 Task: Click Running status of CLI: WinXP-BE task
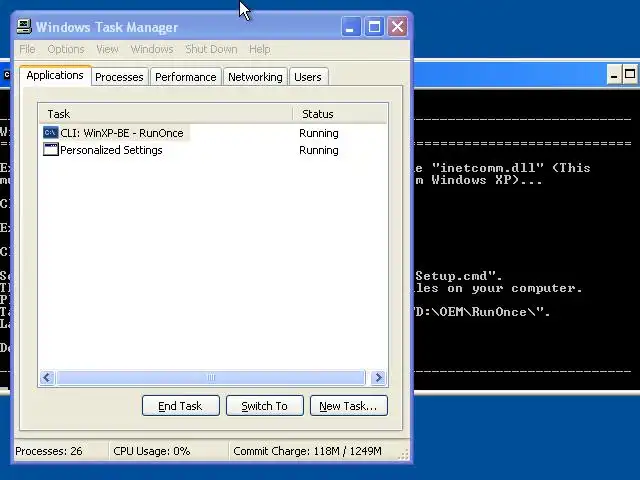click(x=319, y=133)
